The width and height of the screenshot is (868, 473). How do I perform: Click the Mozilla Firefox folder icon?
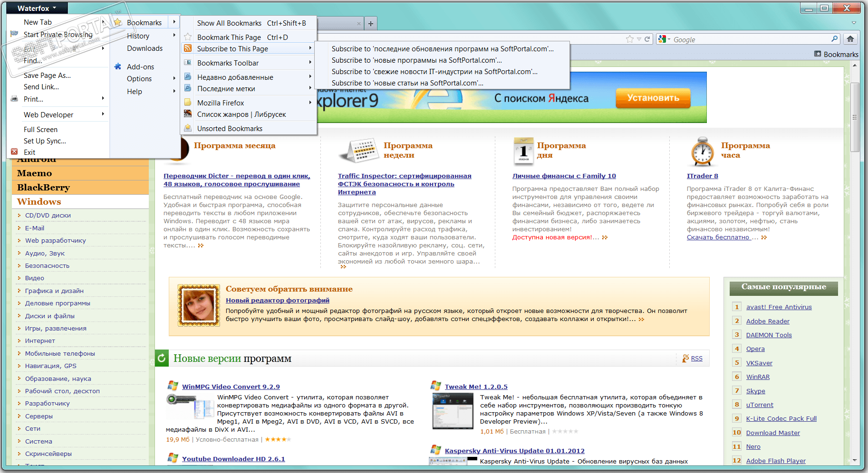[x=188, y=103]
